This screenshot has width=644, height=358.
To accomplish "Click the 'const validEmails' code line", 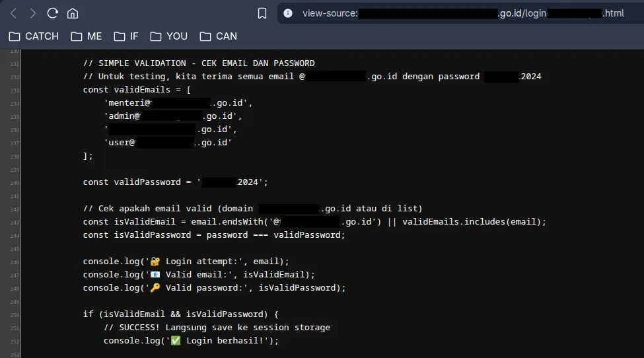I will point(137,90).
